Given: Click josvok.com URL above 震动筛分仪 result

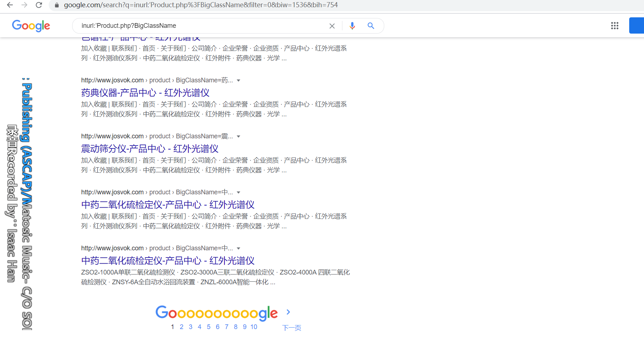Looking at the screenshot, I should 157,136.
